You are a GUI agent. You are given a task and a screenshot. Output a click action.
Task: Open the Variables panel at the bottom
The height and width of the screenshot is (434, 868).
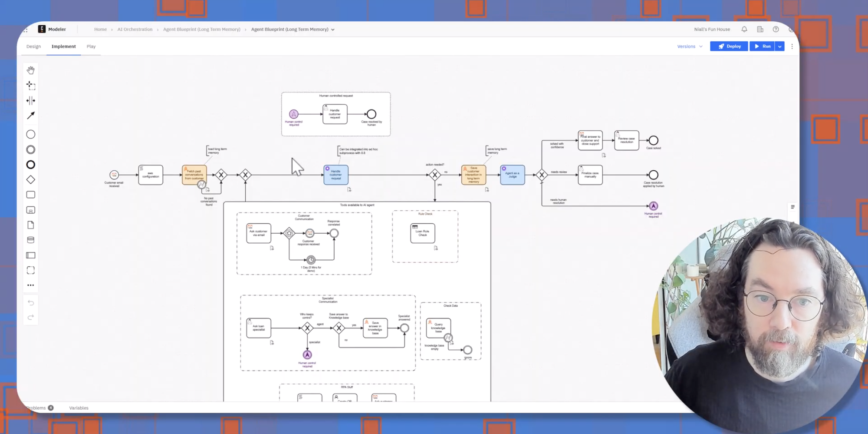[79, 408]
